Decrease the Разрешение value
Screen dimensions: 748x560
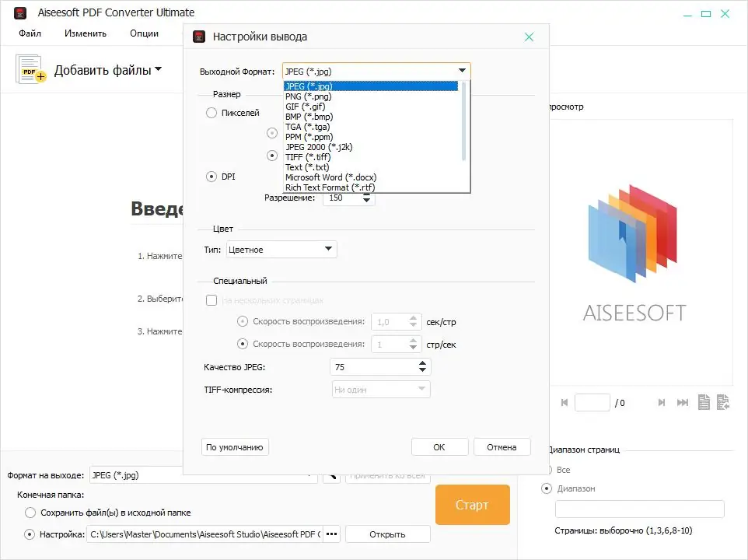(366, 201)
